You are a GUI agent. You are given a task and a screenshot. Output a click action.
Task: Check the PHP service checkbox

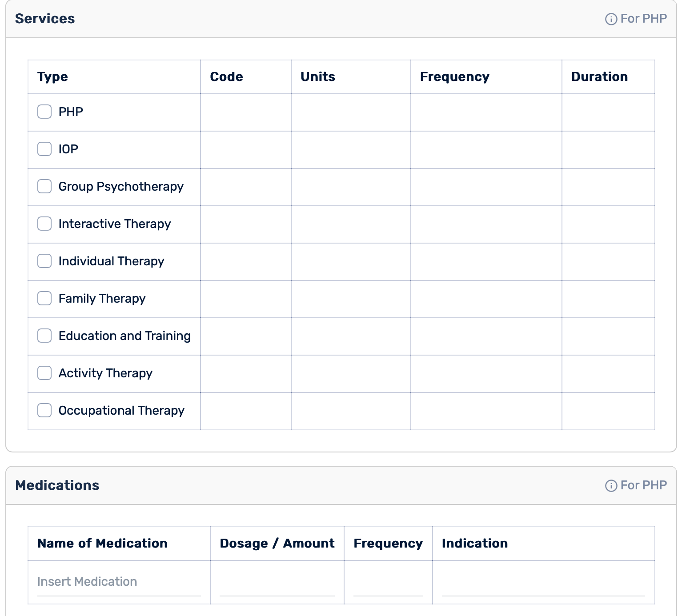pyautogui.click(x=44, y=112)
